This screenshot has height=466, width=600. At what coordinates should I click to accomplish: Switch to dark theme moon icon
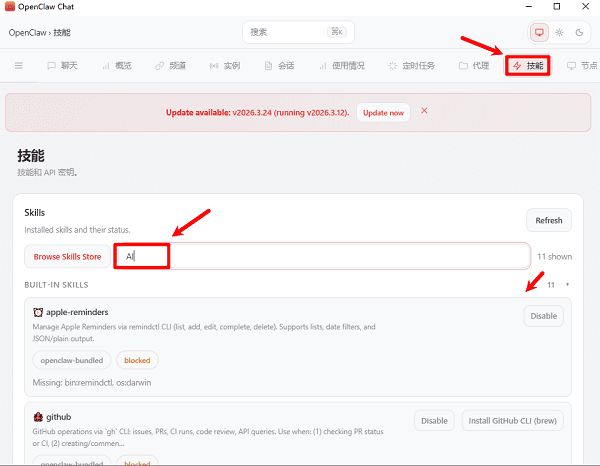coord(578,32)
